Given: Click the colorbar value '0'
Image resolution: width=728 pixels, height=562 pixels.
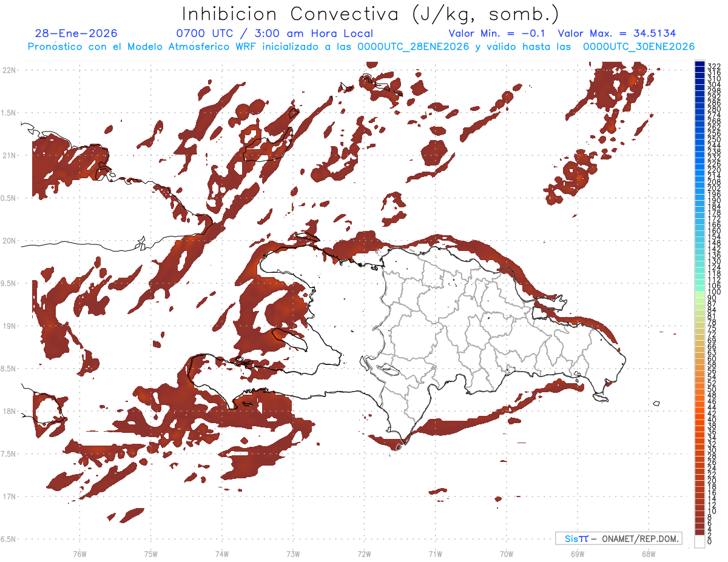Looking at the screenshot, I should tap(710, 541).
